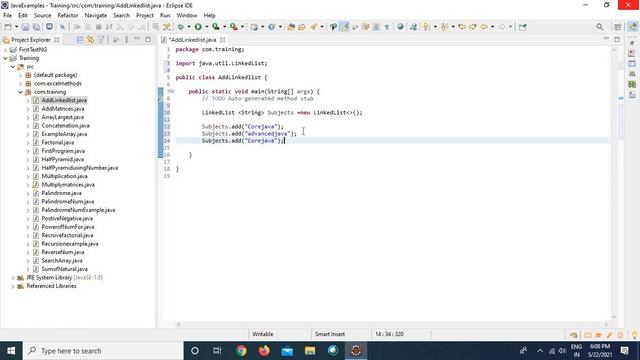Open the Window menu

[187, 16]
